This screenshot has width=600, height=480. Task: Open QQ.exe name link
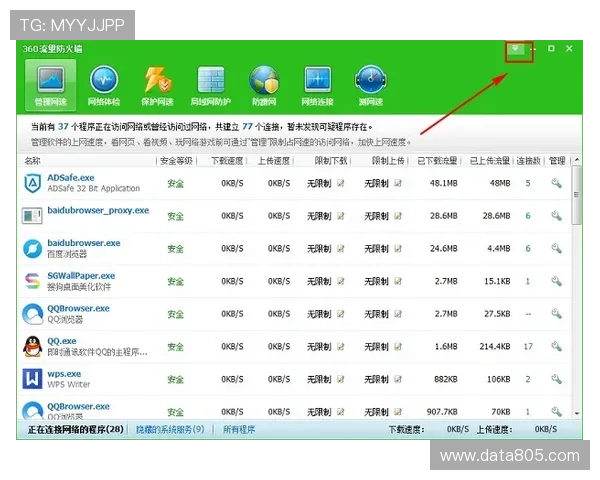[x=62, y=341]
